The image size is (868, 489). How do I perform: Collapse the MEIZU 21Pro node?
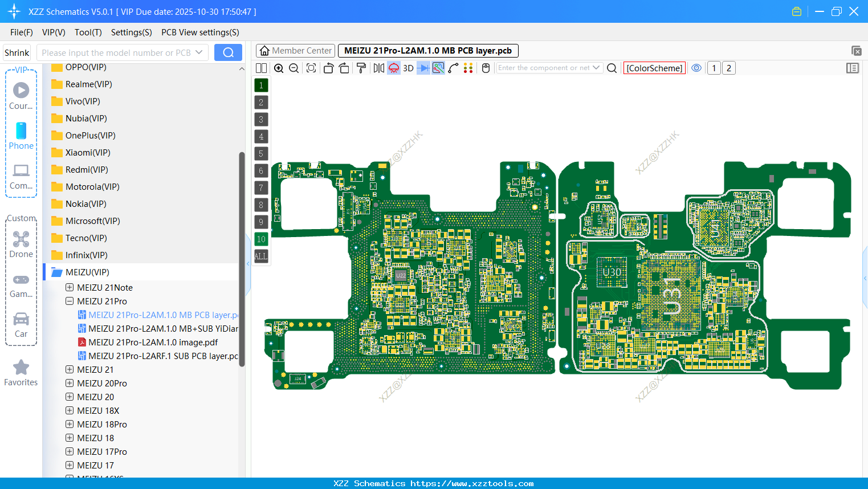[x=70, y=301]
